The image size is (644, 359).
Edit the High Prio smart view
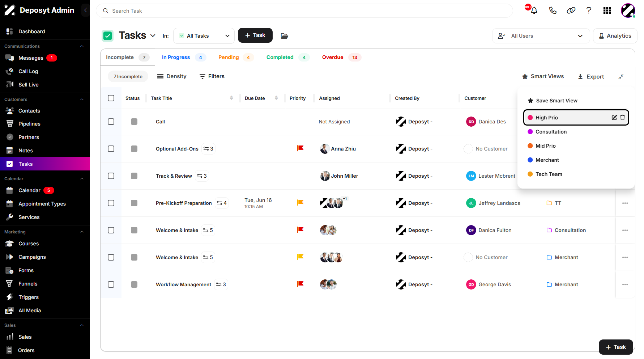(x=614, y=118)
